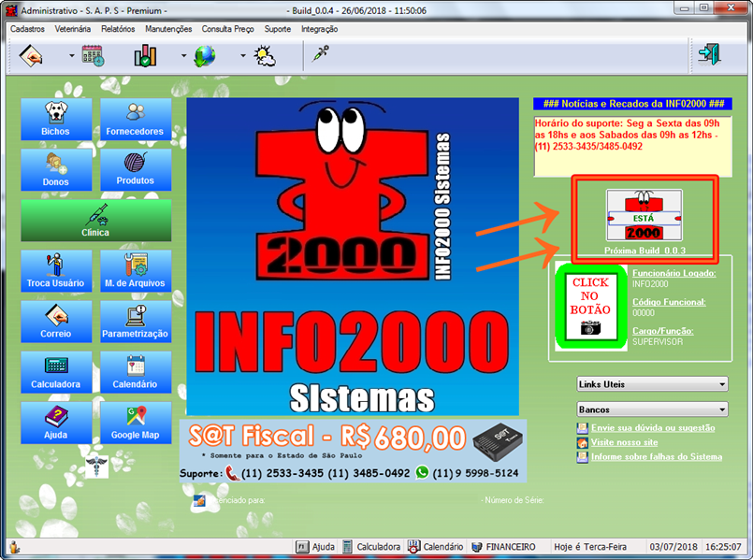Expand the arrow beside the writing-hand icon
The height and width of the screenshot is (560, 753).
click(x=71, y=56)
